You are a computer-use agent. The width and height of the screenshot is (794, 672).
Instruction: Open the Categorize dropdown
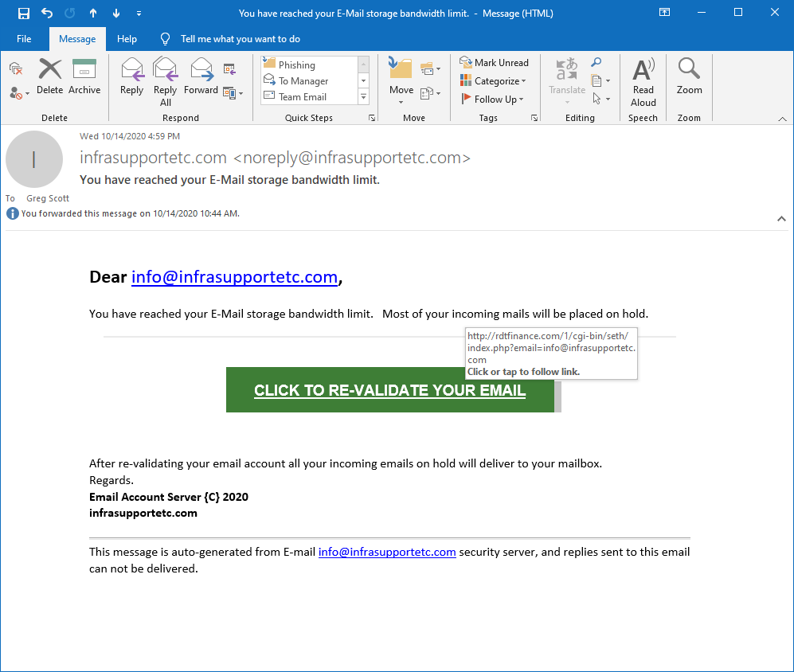click(x=493, y=81)
